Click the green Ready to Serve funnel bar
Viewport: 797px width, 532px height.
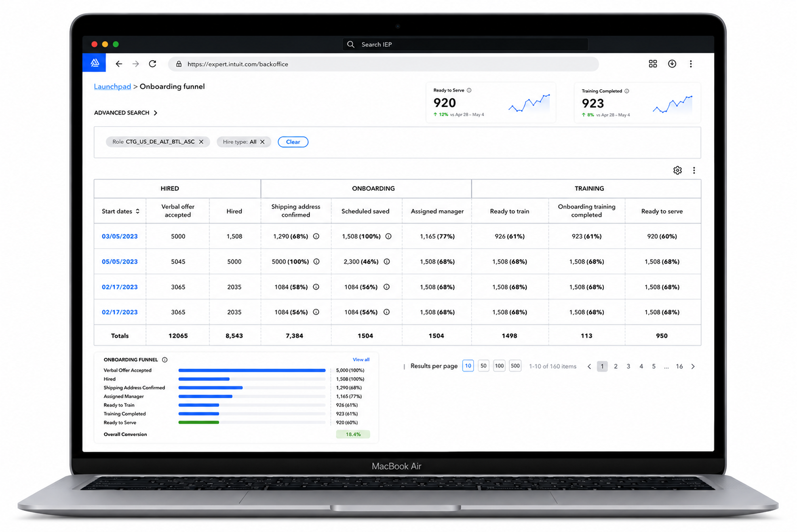click(199, 422)
